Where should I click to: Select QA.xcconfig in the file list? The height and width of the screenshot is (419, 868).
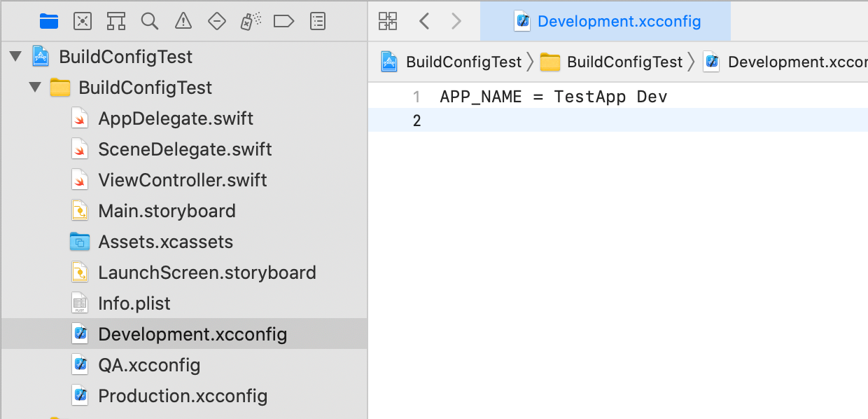[x=148, y=365]
